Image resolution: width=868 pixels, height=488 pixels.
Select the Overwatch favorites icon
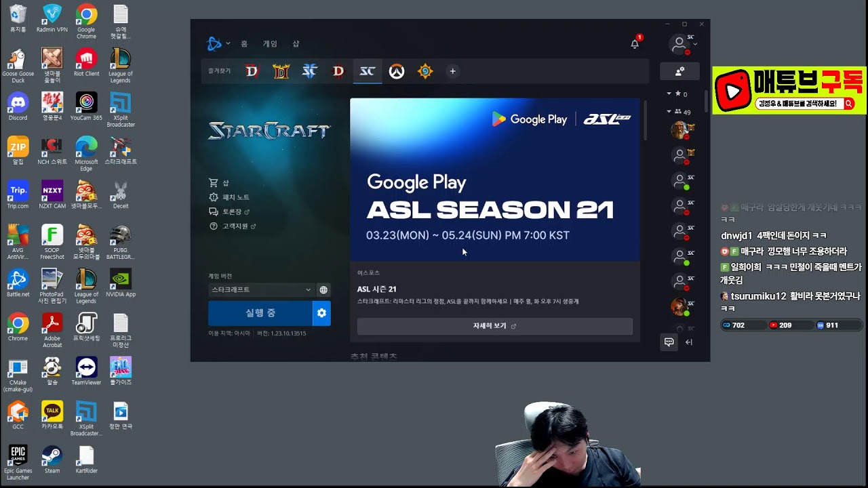pyautogui.click(x=397, y=71)
